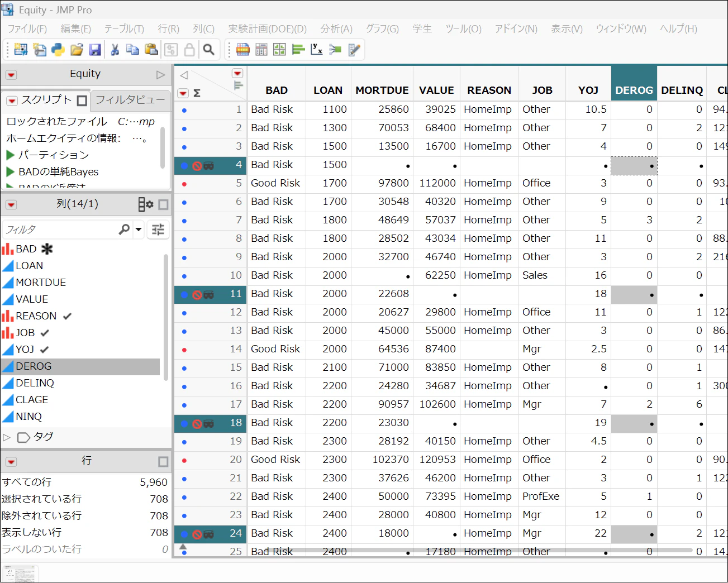Run the BADの単純Bayes script green triangle
The image size is (728, 583).
point(10,171)
